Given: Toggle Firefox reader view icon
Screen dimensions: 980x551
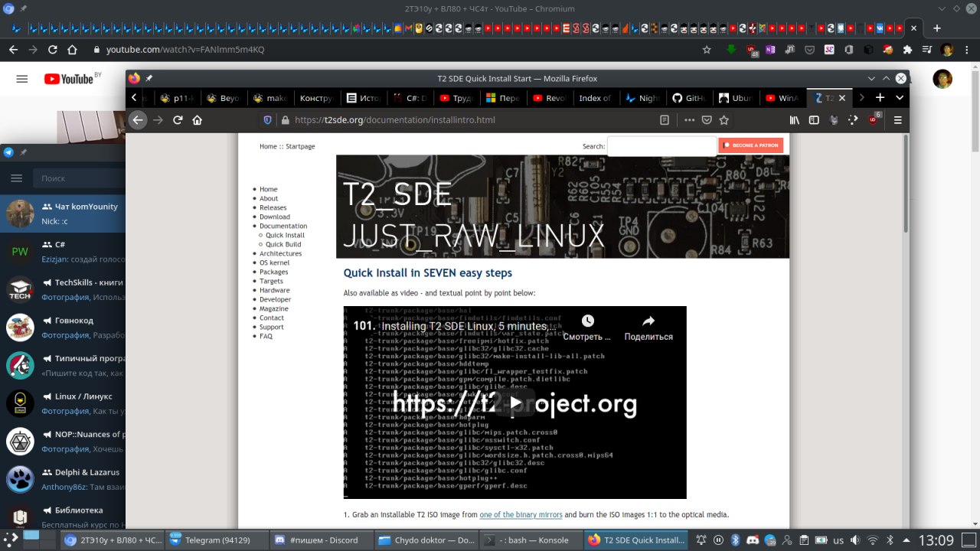Looking at the screenshot, I should point(665,120).
